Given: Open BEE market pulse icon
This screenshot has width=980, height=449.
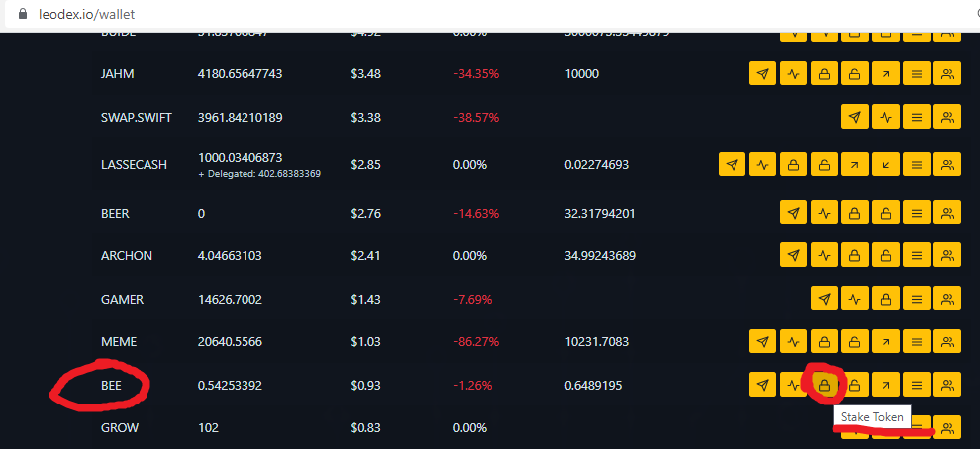Looking at the screenshot, I should click(x=793, y=385).
